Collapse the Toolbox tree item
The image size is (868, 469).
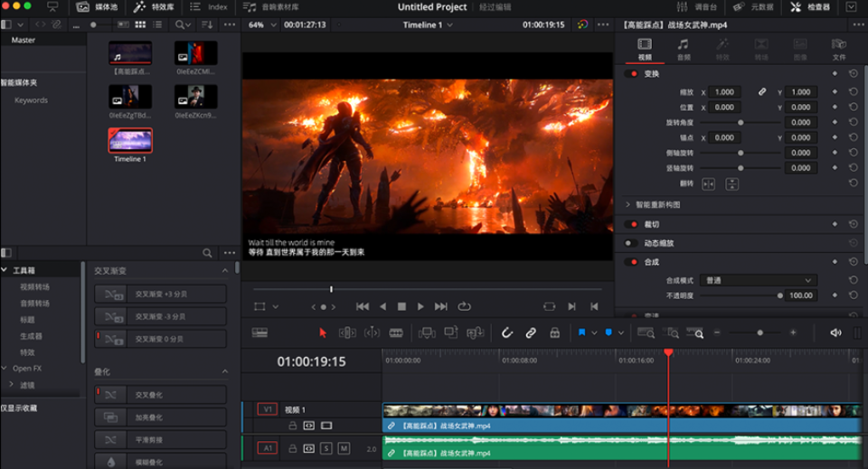(x=5, y=270)
